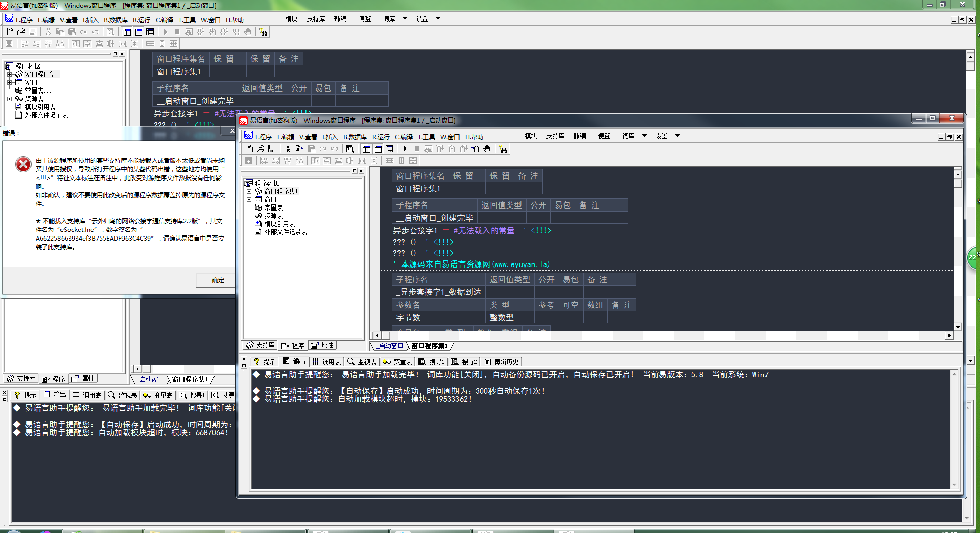
Task: Open 词库 dropdown arrow in front window
Action: click(x=645, y=136)
